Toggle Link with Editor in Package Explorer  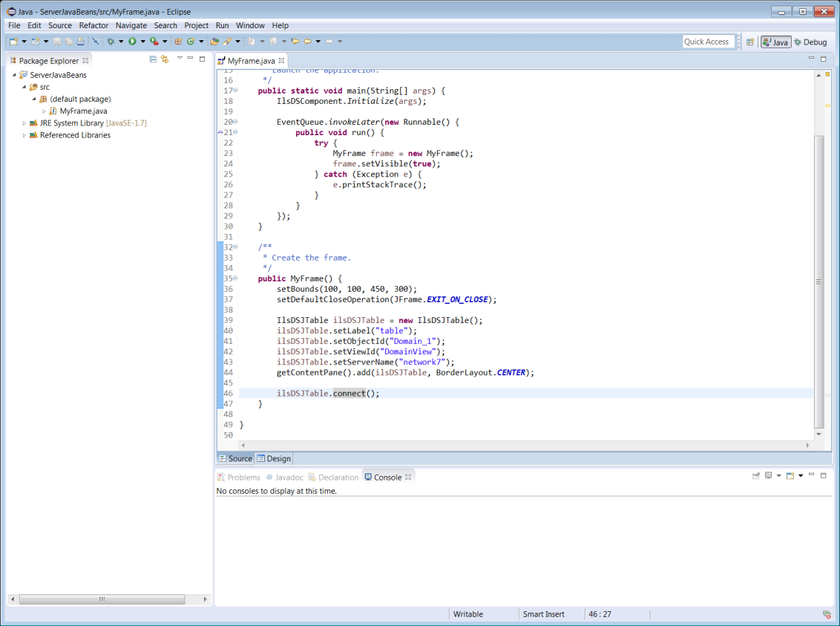pyautogui.click(x=165, y=59)
